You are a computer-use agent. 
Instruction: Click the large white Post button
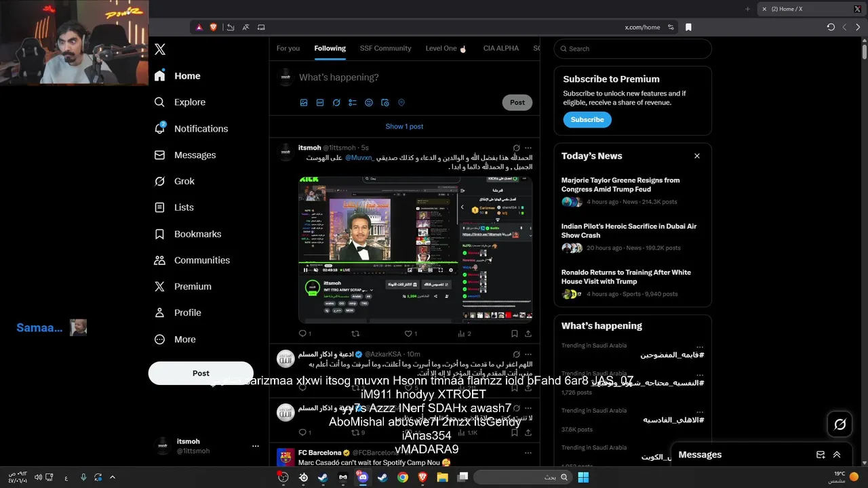(x=201, y=373)
